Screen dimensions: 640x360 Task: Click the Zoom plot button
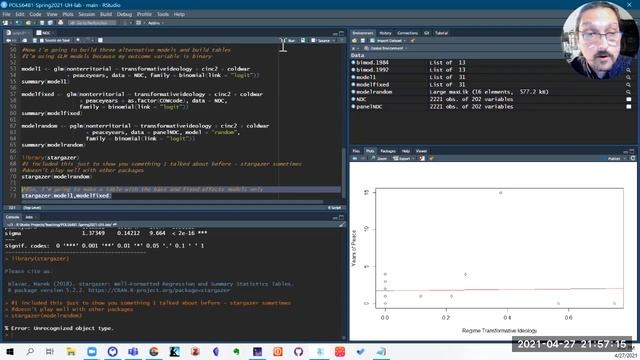tap(379, 158)
